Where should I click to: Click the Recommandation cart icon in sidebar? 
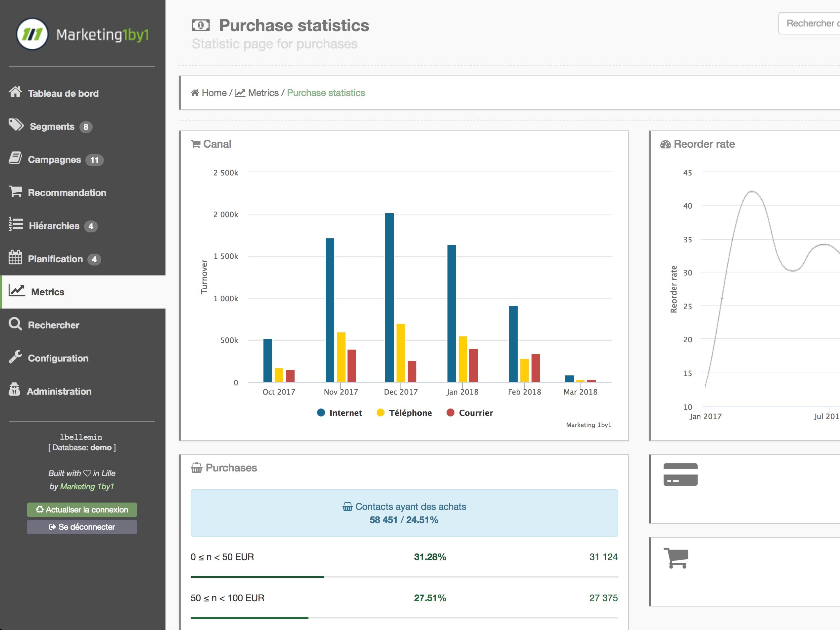pyautogui.click(x=15, y=191)
